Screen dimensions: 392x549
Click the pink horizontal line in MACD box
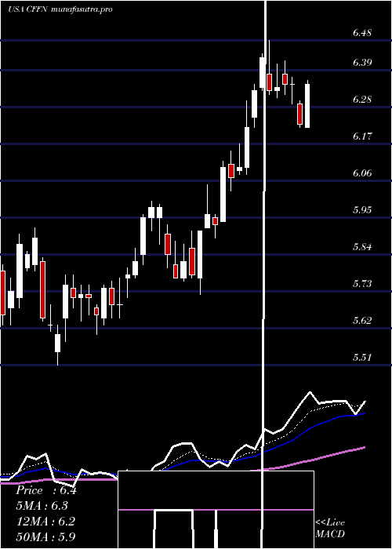pyautogui.click(x=216, y=510)
